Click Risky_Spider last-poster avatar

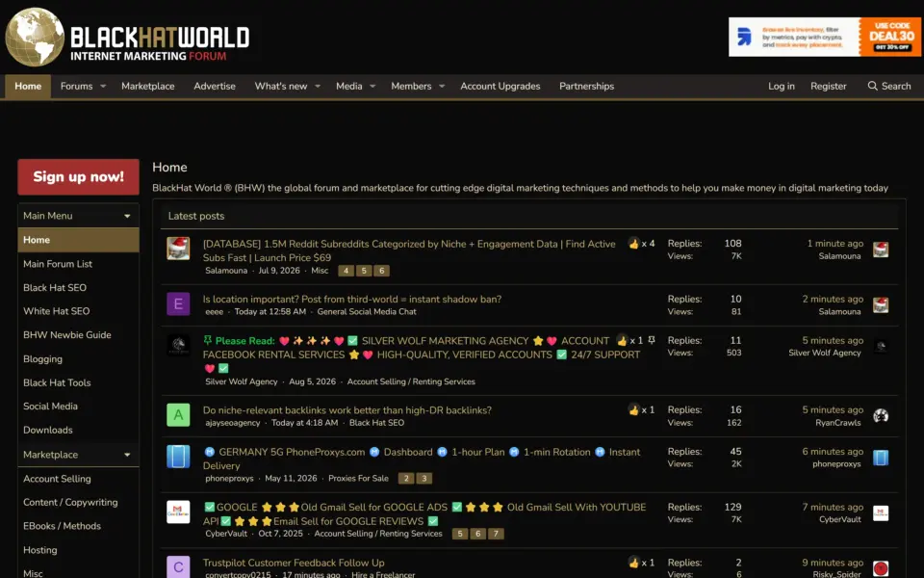[x=881, y=568]
